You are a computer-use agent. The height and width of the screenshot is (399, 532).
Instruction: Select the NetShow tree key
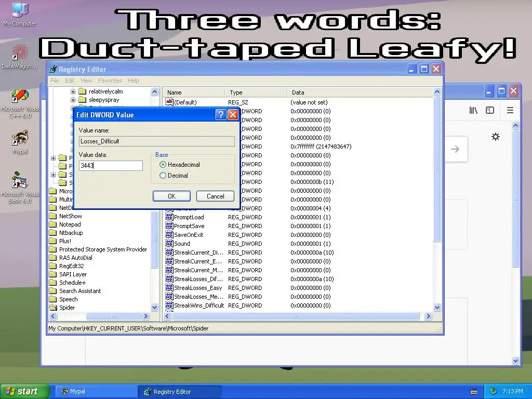click(x=70, y=216)
